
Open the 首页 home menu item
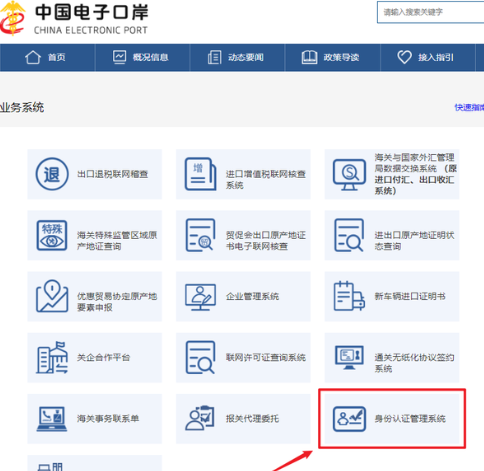(47, 57)
